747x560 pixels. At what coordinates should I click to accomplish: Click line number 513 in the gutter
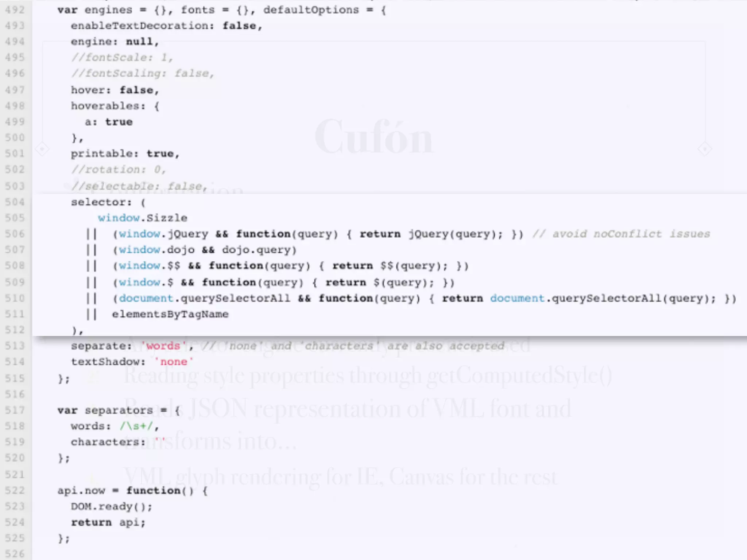coord(15,346)
